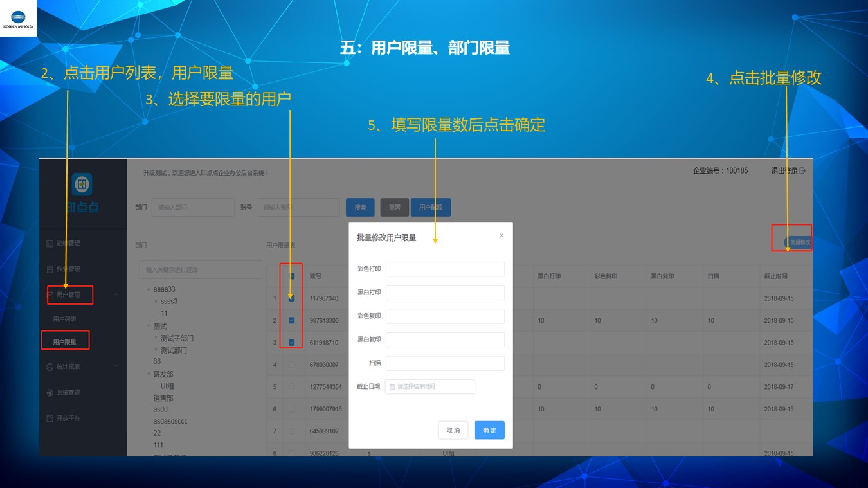Click the 作业管理 sidebar icon
Image resolution: width=868 pixels, height=488 pixels.
[50, 269]
